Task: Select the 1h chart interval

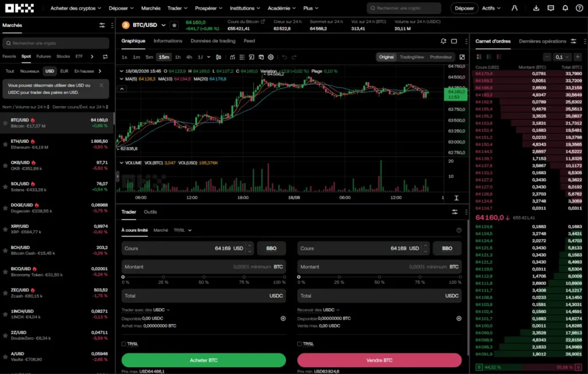Action: 178,57
